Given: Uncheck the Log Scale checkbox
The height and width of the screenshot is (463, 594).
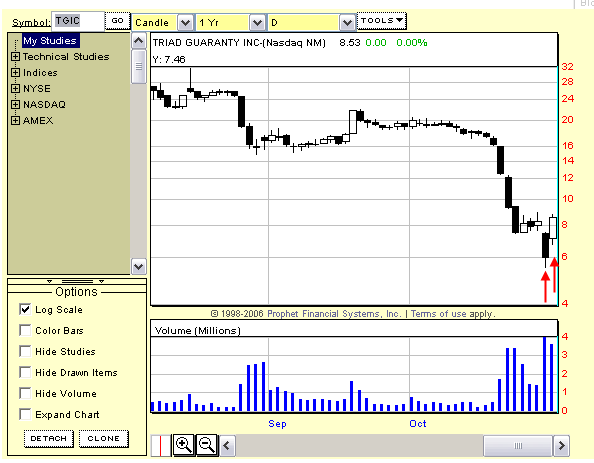Looking at the screenshot, I should [x=25, y=310].
